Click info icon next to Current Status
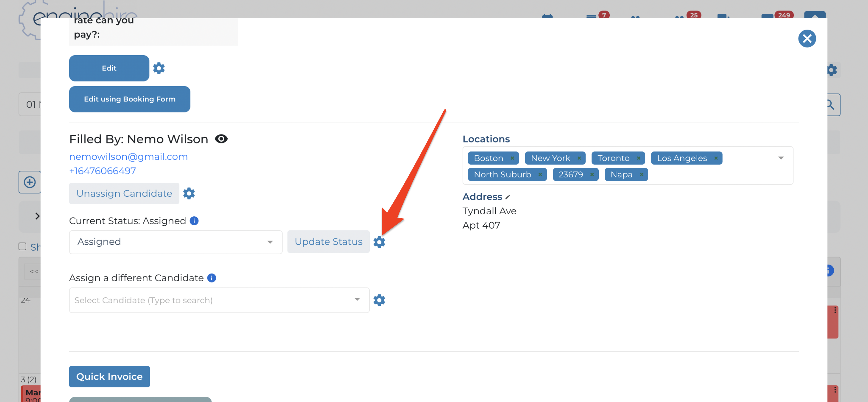Image resolution: width=868 pixels, height=402 pixels. (194, 221)
